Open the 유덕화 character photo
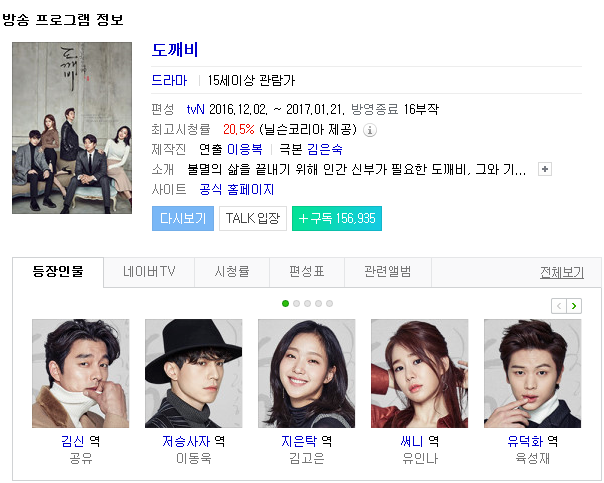 [x=532, y=373]
